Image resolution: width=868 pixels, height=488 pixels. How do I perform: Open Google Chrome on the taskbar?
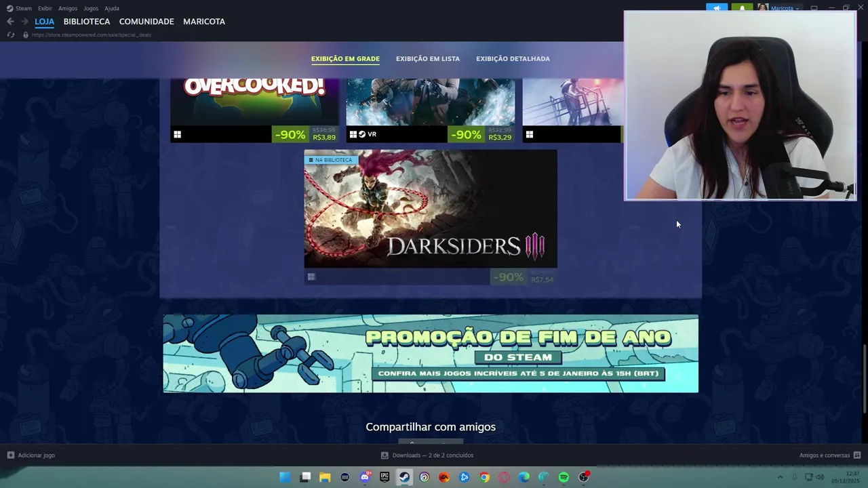pyautogui.click(x=484, y=477)
